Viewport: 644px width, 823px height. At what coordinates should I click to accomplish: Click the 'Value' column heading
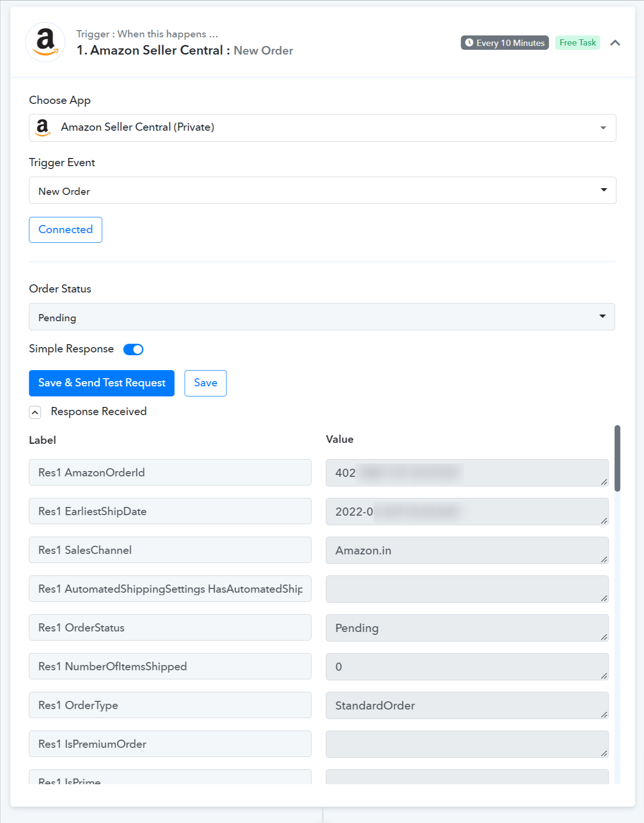pos(339,440)
